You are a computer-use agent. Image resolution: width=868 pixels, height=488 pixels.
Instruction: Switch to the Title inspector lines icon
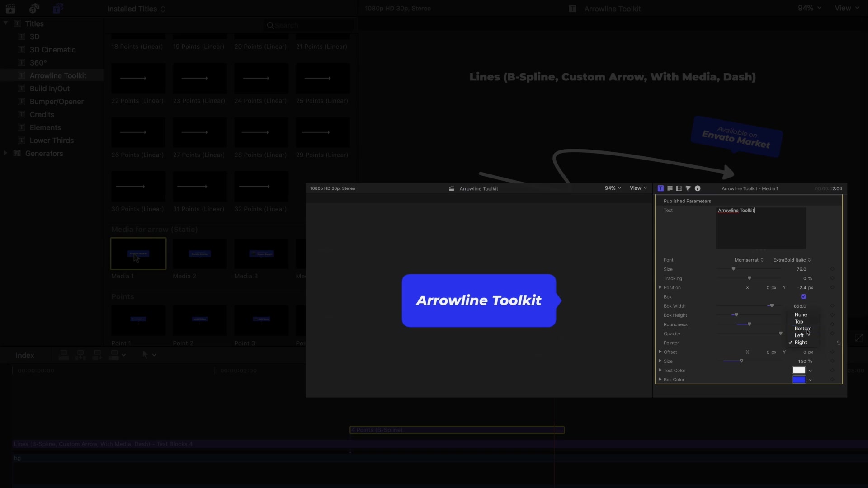(670, 188)
